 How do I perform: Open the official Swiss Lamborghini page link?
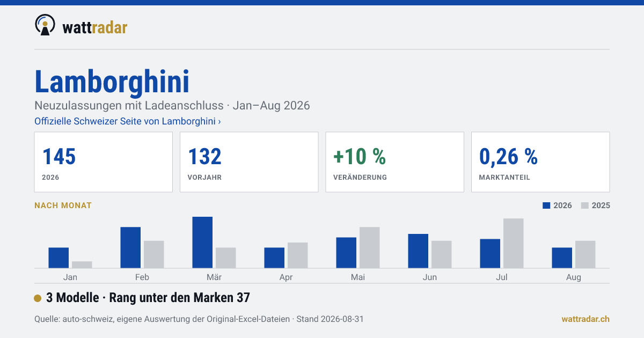pos(128,121)
